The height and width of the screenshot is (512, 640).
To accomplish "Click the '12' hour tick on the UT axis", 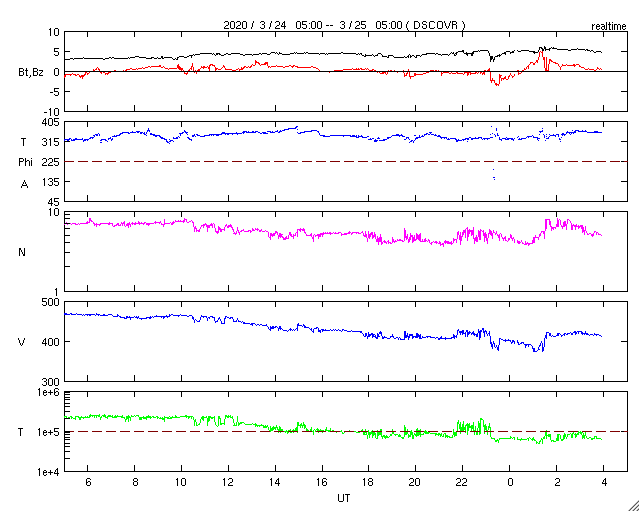I will pos(228,483).
